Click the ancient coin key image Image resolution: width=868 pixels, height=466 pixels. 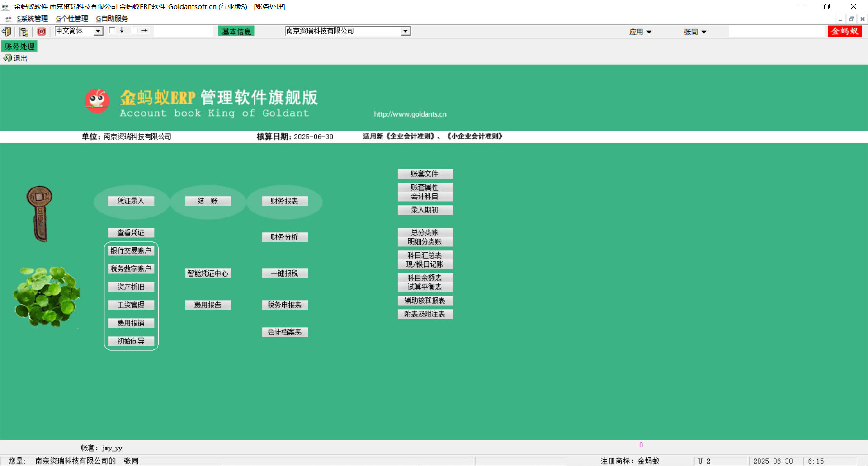pyautogui.click(x=40, y=214)
